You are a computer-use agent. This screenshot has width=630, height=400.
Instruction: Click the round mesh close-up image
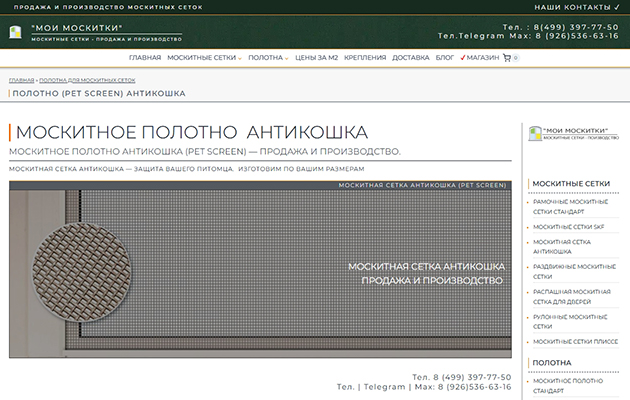(x=81, y=272)
